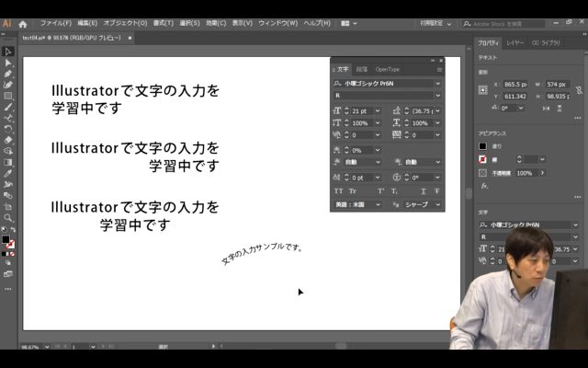Switch to the レイヤー panel tab
The width and height of the screenshot is (588, 368).
[514, 43]
